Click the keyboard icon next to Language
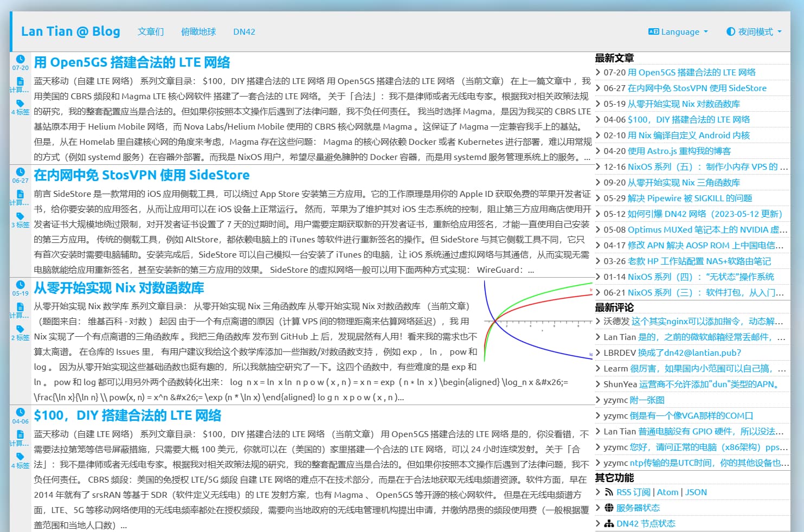The image size is (804, 532). coord(653,31)
